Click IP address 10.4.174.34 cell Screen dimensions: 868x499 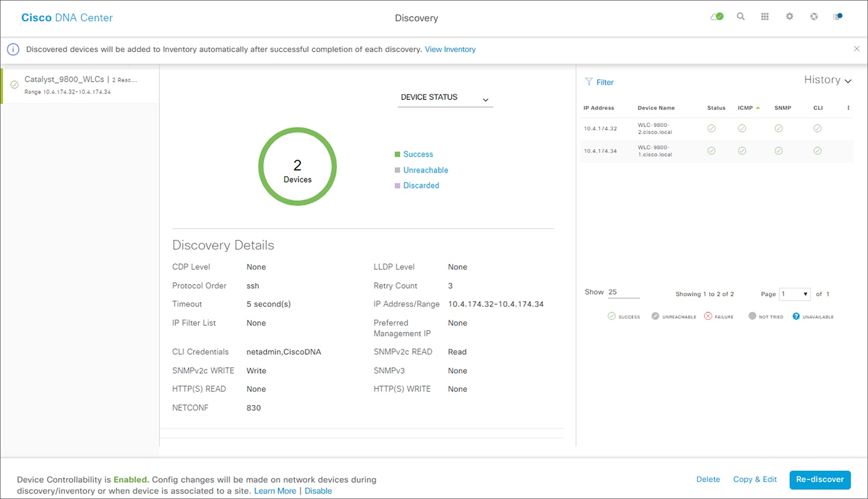click(600, 151)
